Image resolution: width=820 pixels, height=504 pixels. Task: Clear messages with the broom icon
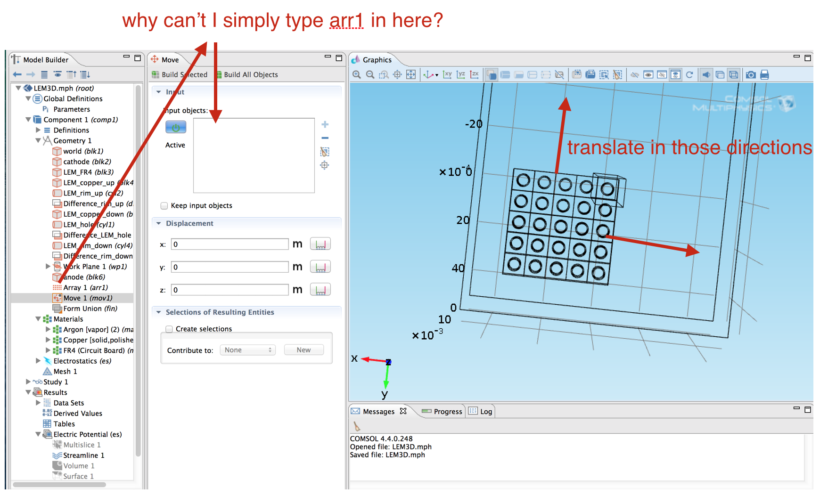pyautogui.click(x=357, y=427)
